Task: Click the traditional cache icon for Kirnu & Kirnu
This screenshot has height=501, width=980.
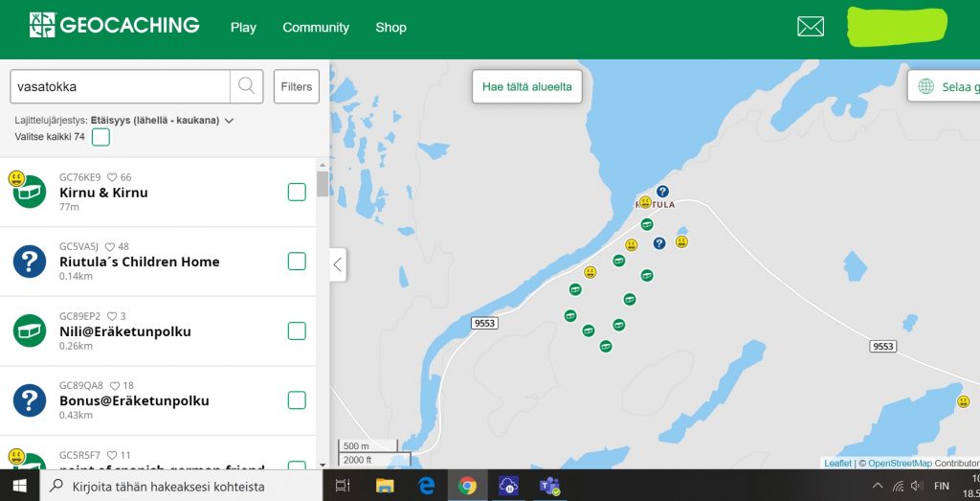Action: (x=30, y=192)
